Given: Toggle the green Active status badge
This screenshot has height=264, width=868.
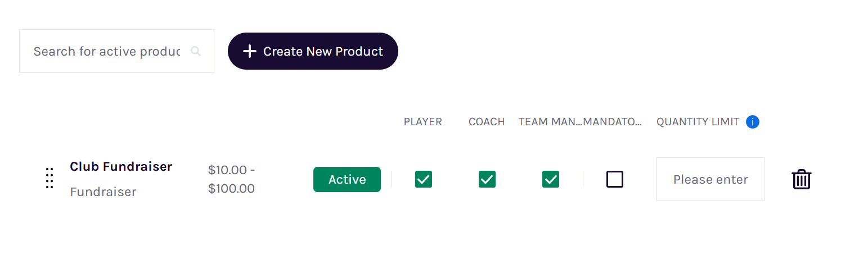Looking at the screenshot, I should point(347,179).
